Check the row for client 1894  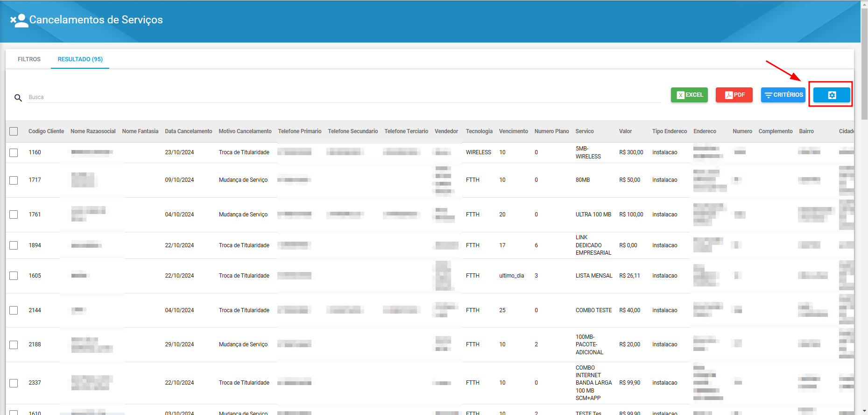pyautogui.click(x=14, y=245)
